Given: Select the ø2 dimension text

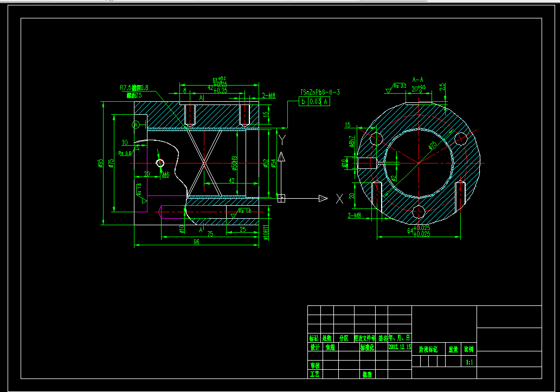Looking at the screenshot, I should tap(393, 178).
